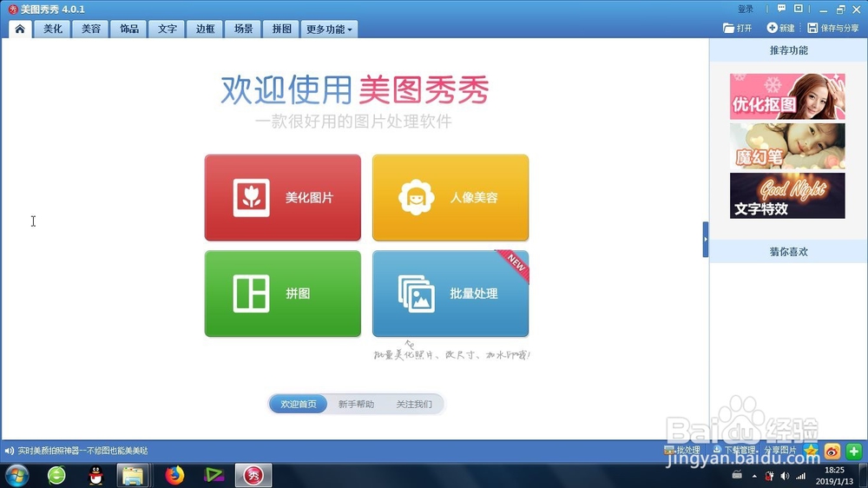Click the 打开 folder icon
Screen dimensions: 868x488
[x=728, y=28]
